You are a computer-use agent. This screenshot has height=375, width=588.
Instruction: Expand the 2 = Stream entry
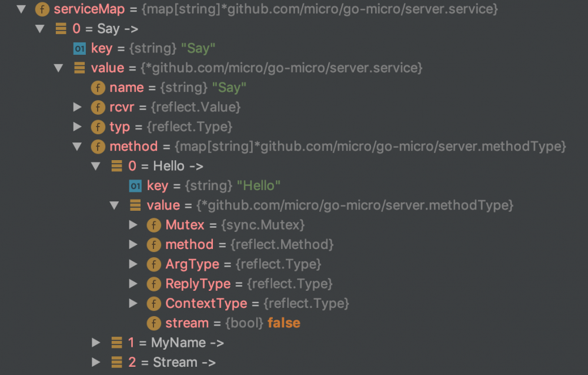click(x=96, y=362)
